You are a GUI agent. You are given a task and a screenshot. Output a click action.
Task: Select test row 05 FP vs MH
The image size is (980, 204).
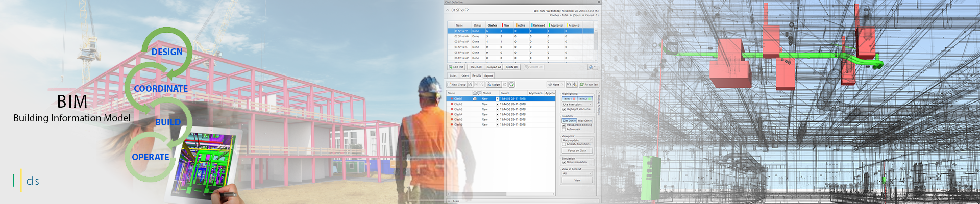521,53
